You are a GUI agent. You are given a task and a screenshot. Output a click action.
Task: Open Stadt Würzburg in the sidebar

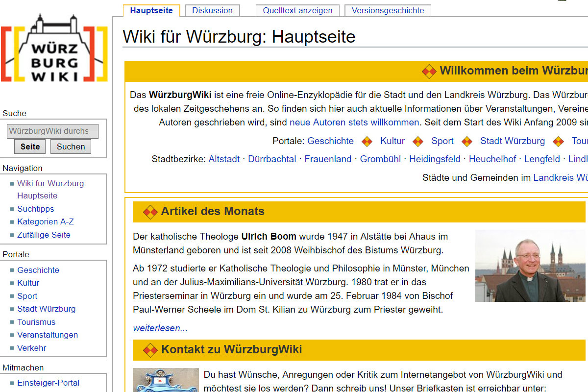[47, 309]
